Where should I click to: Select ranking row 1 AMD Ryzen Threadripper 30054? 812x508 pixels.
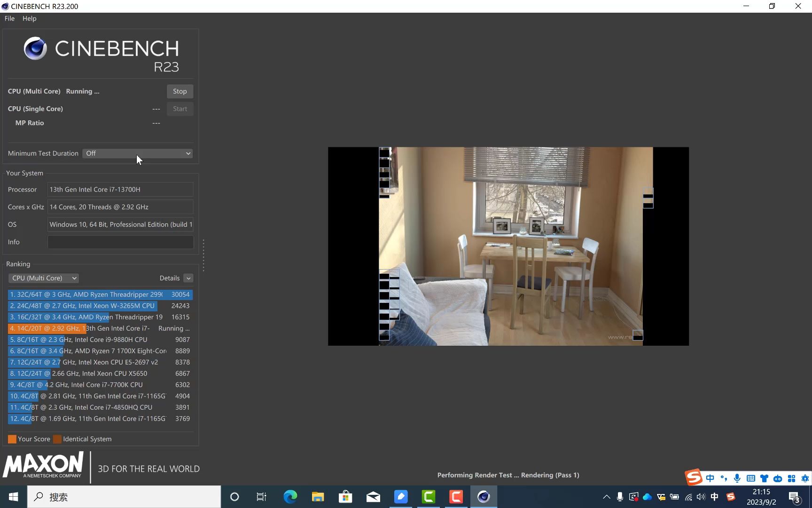[100, 294]
